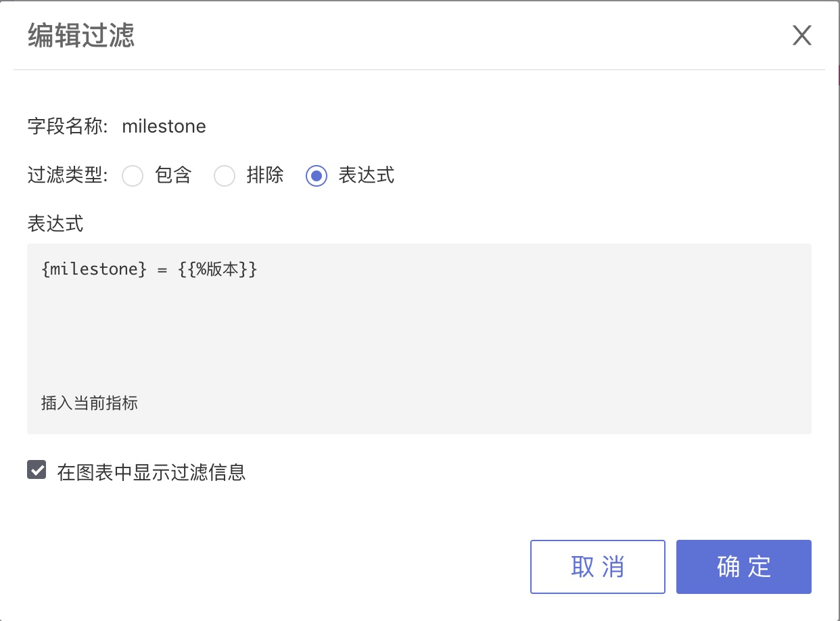Click the 编辑过滤 dialog title
This screenshot has width=840, height=621.
[81, 36]
